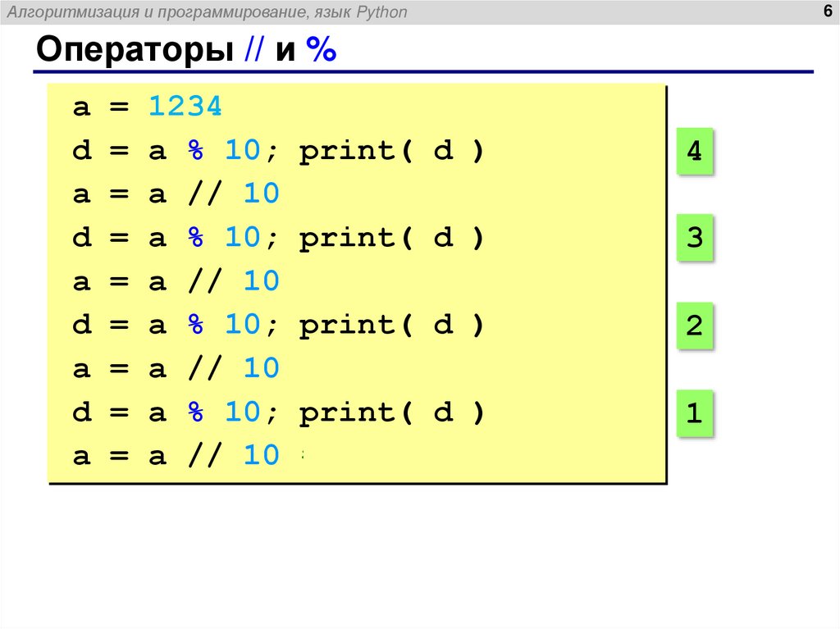Click the a = 1234 assignment line
Screen dimensions: 840x629
tap(146, 106)
